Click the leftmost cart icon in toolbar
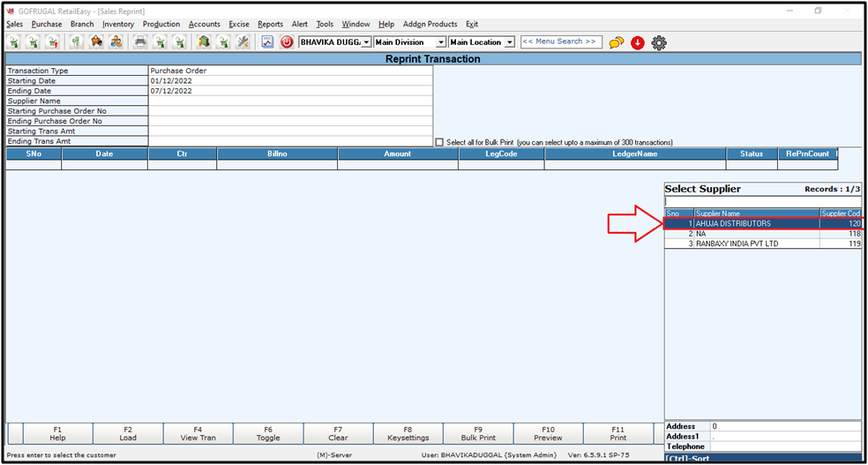Image resolution: width=868 pixels, height=465 pixels. (x=14, y=41)
